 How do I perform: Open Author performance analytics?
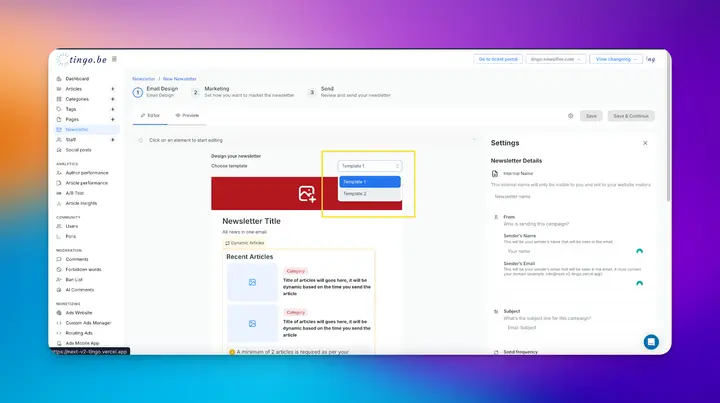pyautogui.click(x=85, y=173)
